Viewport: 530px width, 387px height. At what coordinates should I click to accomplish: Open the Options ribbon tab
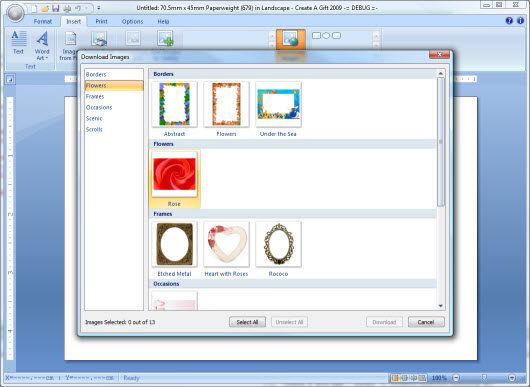(x=132, y=21)
